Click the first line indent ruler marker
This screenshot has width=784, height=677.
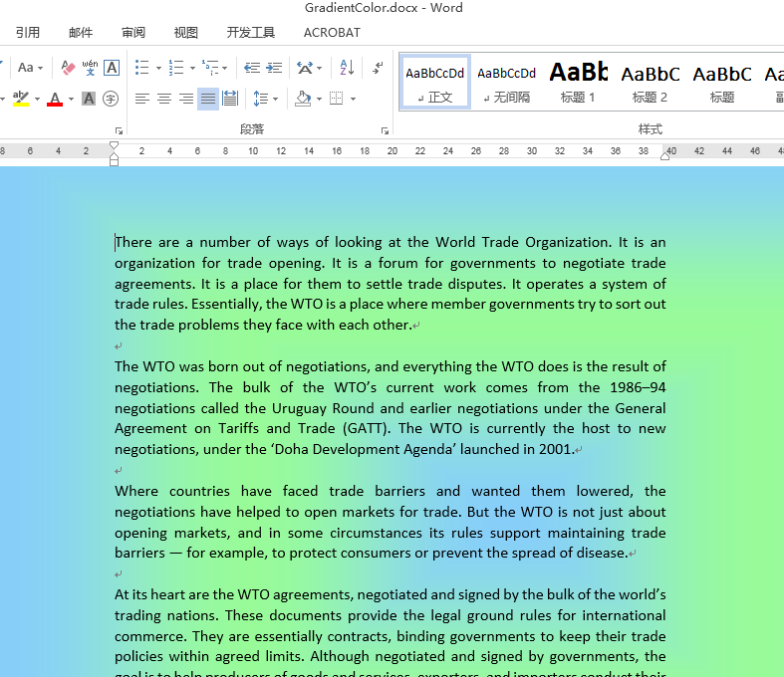114,145
